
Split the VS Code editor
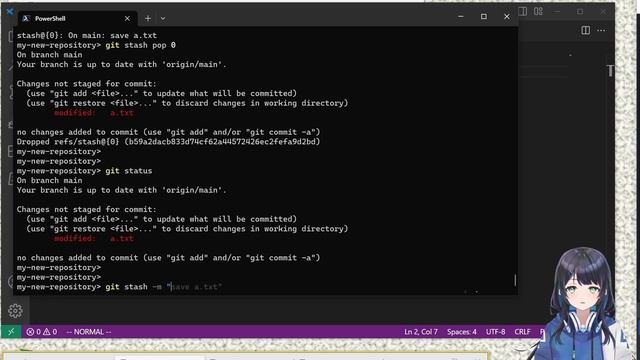[586, 30]
